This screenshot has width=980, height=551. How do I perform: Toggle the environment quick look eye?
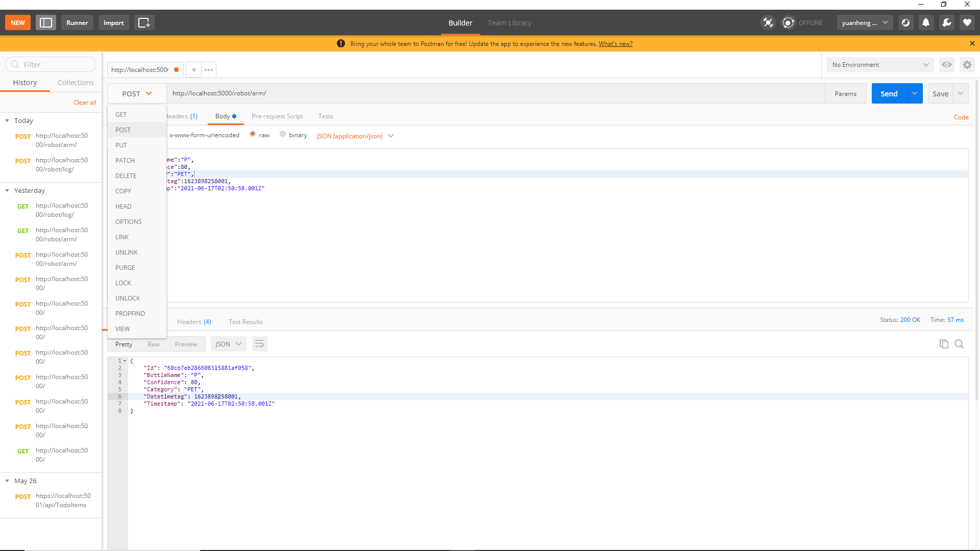click(x=946, y=65)
